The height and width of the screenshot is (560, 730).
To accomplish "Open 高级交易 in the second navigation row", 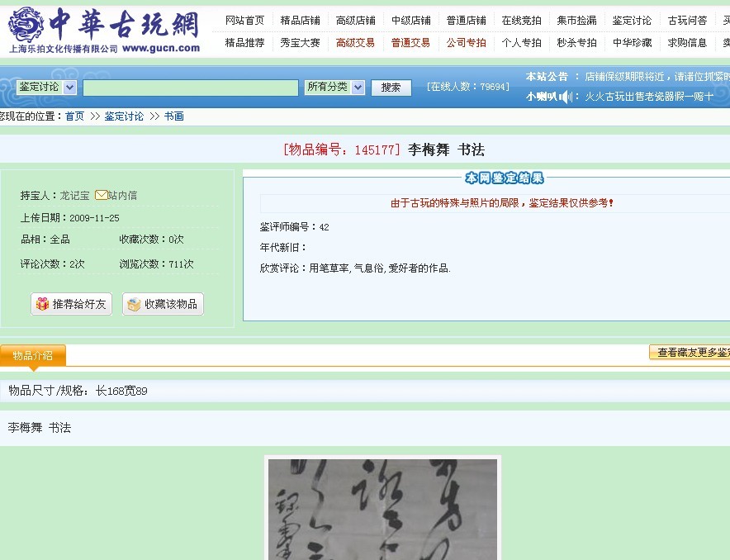I will 355,42.
